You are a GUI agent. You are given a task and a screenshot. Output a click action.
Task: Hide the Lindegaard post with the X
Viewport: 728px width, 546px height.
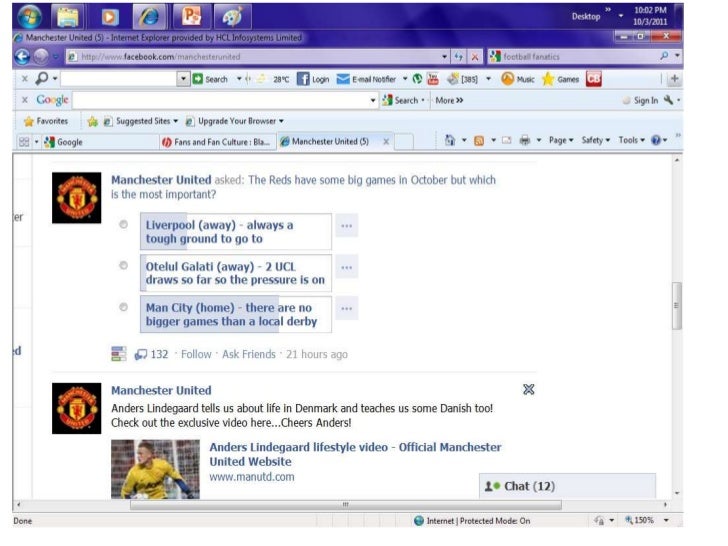tap(528, 389)
